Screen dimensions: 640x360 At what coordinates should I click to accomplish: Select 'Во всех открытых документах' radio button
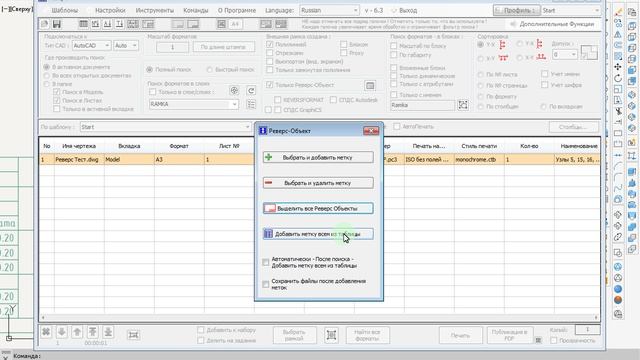tap(47, 76)
